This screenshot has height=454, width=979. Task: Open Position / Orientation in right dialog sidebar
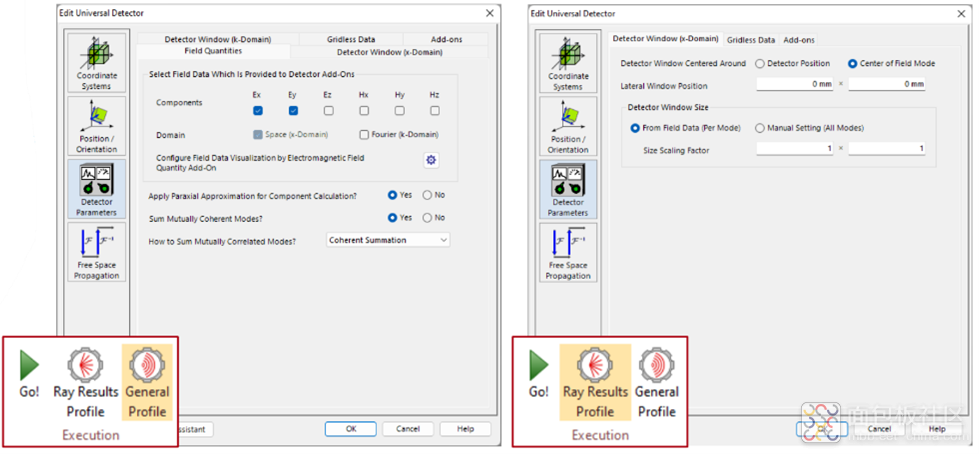click(x=568, y=126)
